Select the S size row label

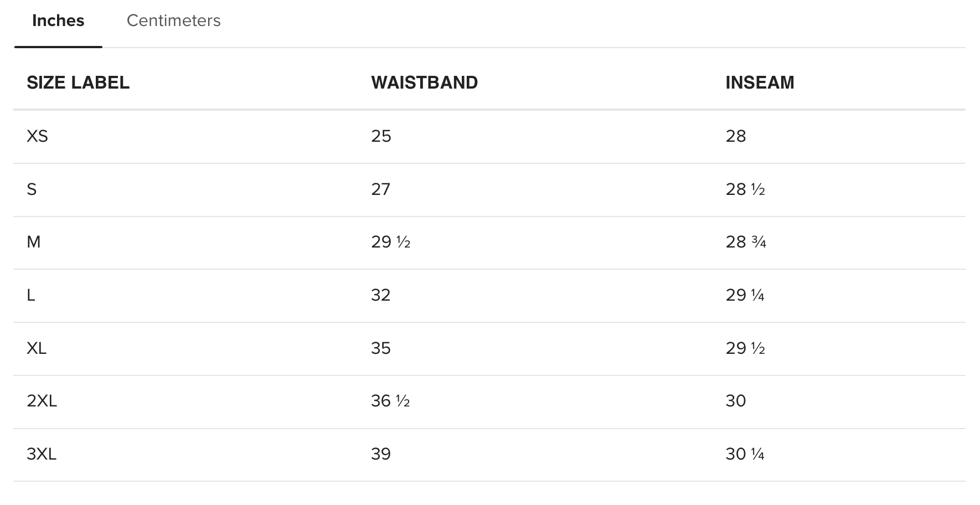(32, 189)
